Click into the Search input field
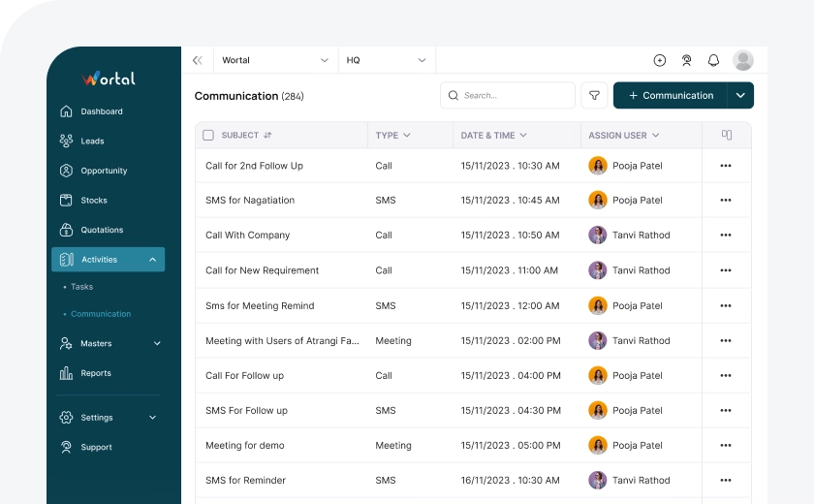Screen dimensions: 814x504 pos(514,95)
